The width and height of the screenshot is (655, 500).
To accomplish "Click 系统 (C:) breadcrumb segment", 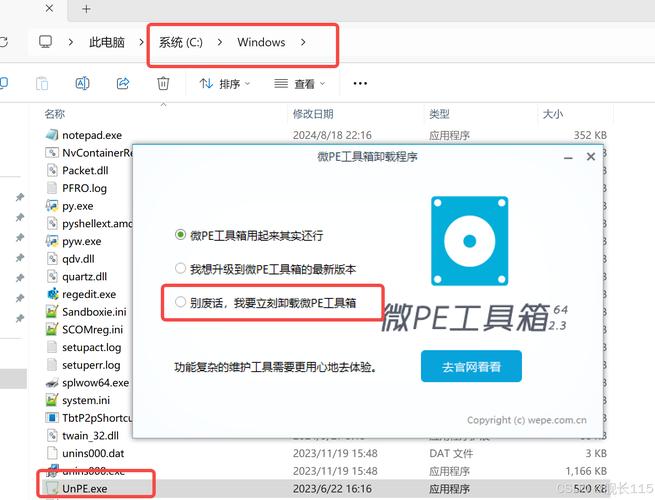I will [x=180, y=42].
